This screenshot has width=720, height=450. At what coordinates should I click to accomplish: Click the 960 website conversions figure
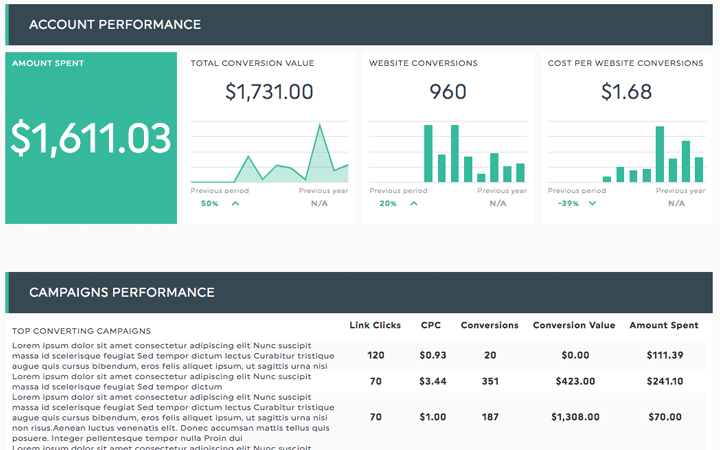coord(447,92)
